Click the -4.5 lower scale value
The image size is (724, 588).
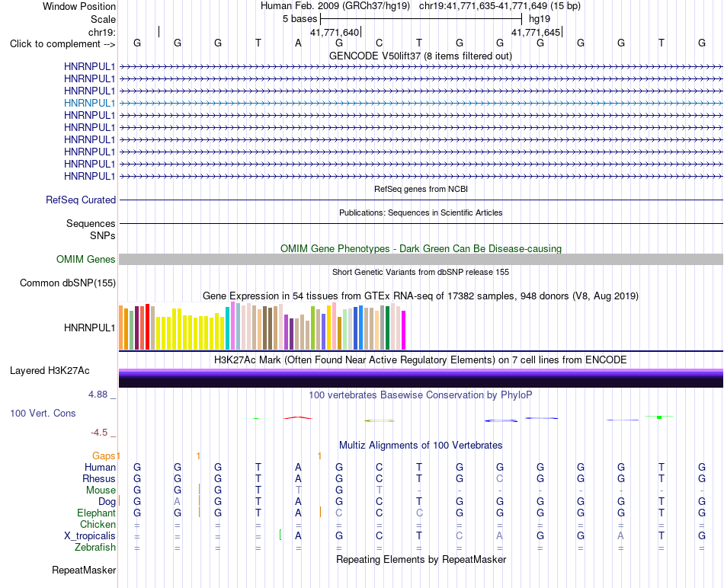(99, 433)
